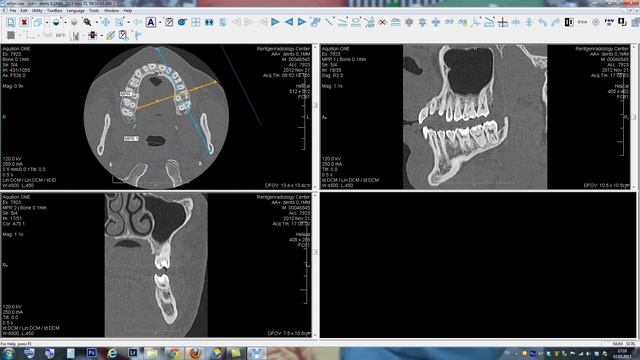Open dropdown arrow beside fusion icon
Viewport: 640px width, 360px height.
pos(102,36)
